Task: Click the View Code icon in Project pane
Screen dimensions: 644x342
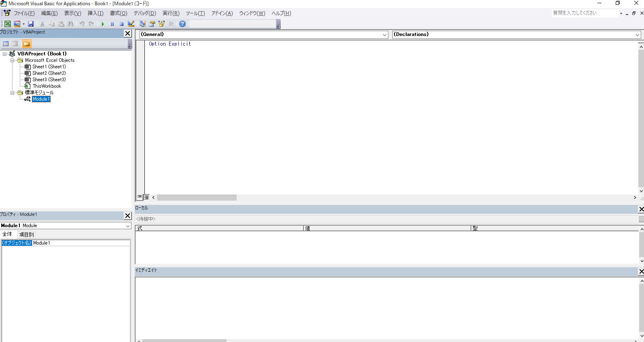Action: click(x=6, y=44)
